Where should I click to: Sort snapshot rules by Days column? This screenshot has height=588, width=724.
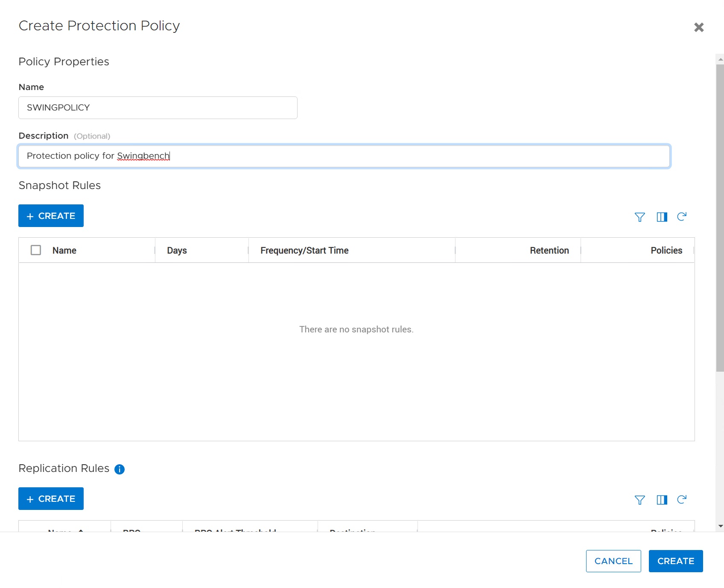click(x=177, y=250)
